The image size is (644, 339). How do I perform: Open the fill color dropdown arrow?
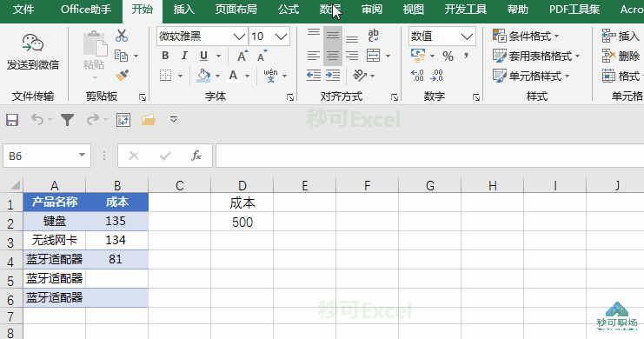pos(217,76)
